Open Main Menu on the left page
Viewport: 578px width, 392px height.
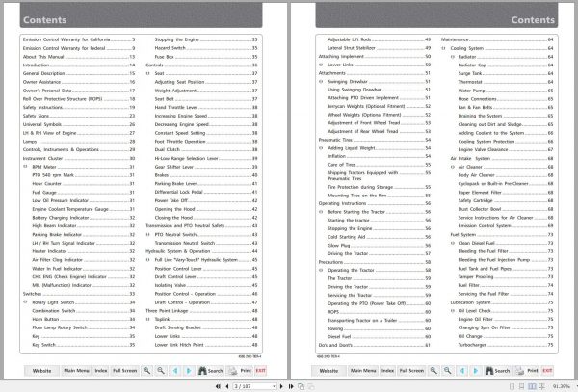[x=76, y=371]
